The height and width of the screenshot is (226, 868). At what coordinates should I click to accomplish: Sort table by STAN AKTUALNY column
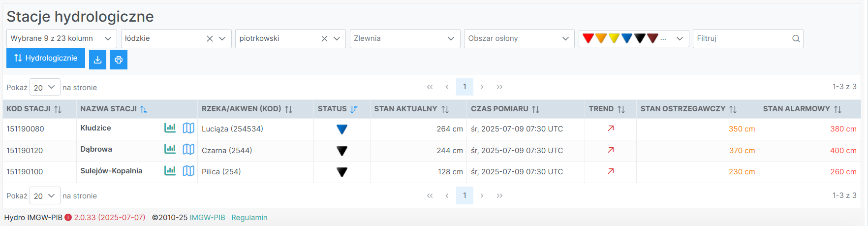tap(445, 109)
